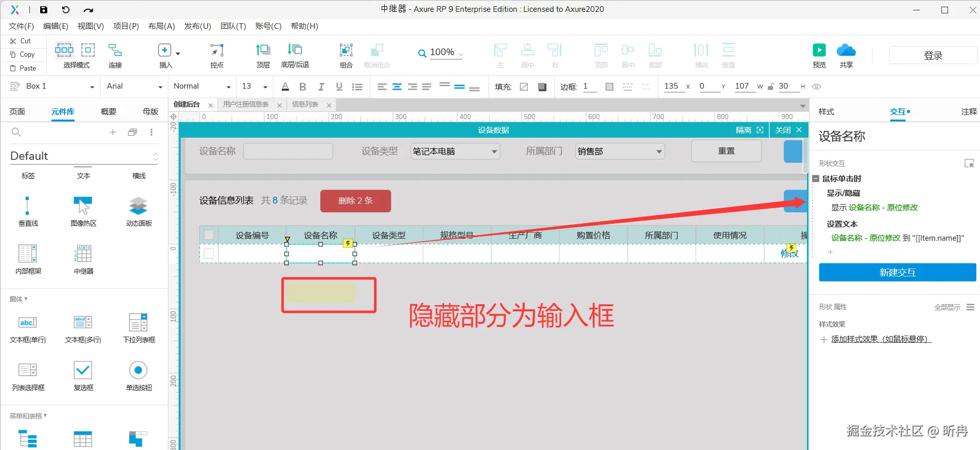This screenshot has height=450, width=980.
Task: Click the border width value field
Action: click(589, 87)
